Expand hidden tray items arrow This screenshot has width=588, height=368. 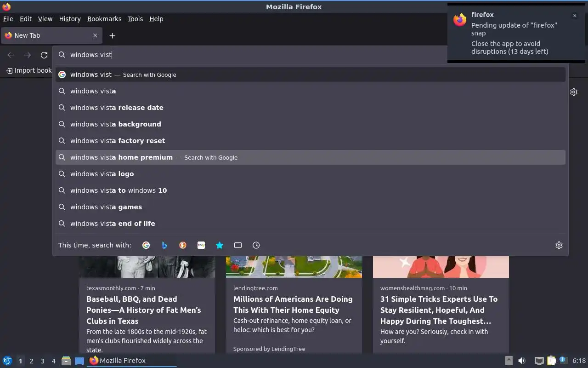pyautogui.click(x=509, y=361)
